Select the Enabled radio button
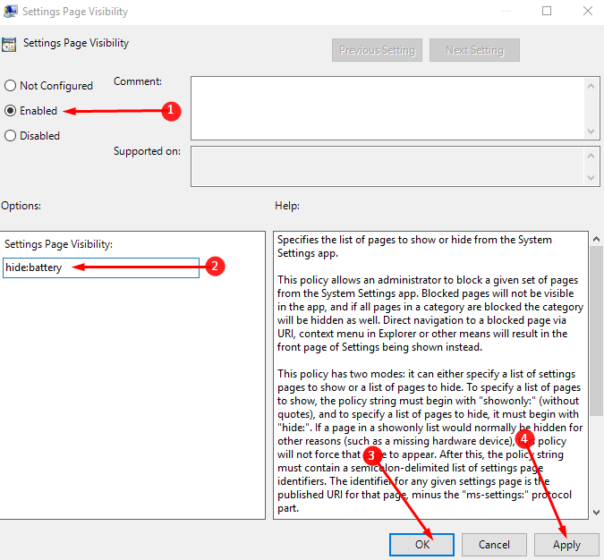 [x=10, y=111]
